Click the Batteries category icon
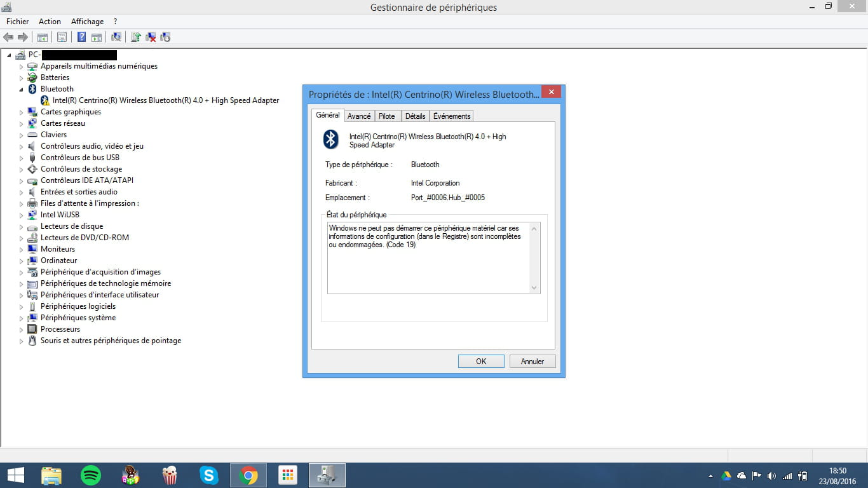868x488 pixels. tap(33, 78)
